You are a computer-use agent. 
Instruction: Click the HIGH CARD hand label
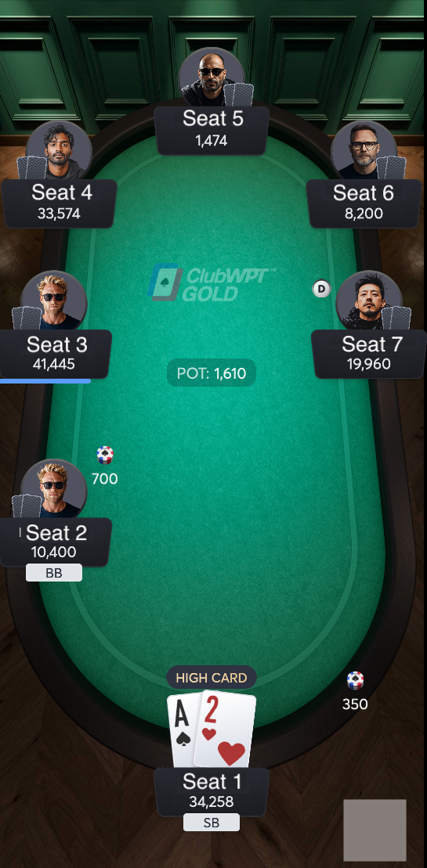(x=211, y=678)
